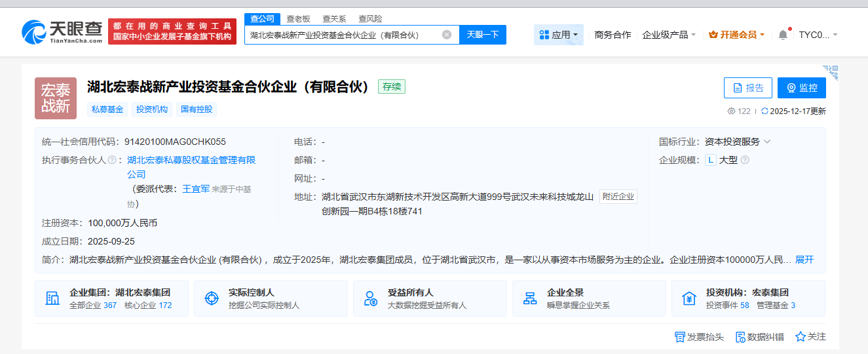The image size is (868, 354).
Task: Switch to the 查风险 tab
Action: [370, 19]
